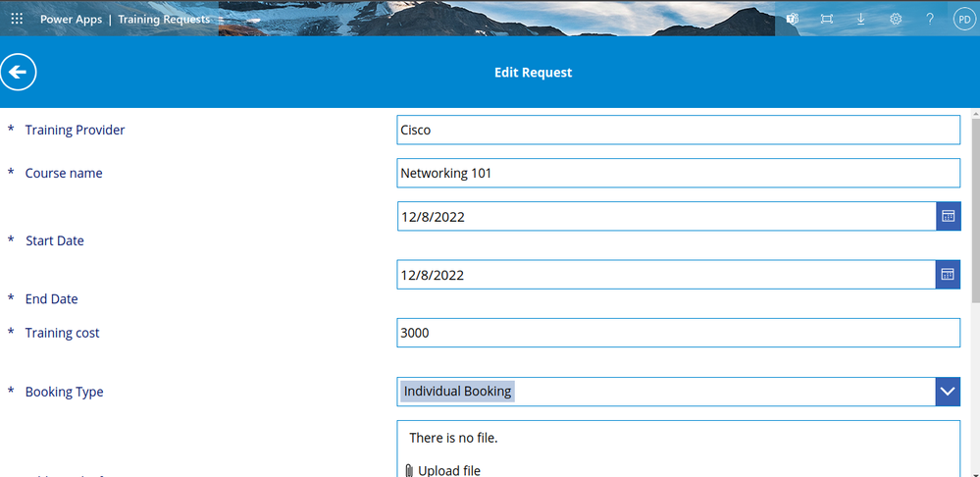Click the 'There is no file.' text
Screen dimensions: 980x477
click(454, 439)
